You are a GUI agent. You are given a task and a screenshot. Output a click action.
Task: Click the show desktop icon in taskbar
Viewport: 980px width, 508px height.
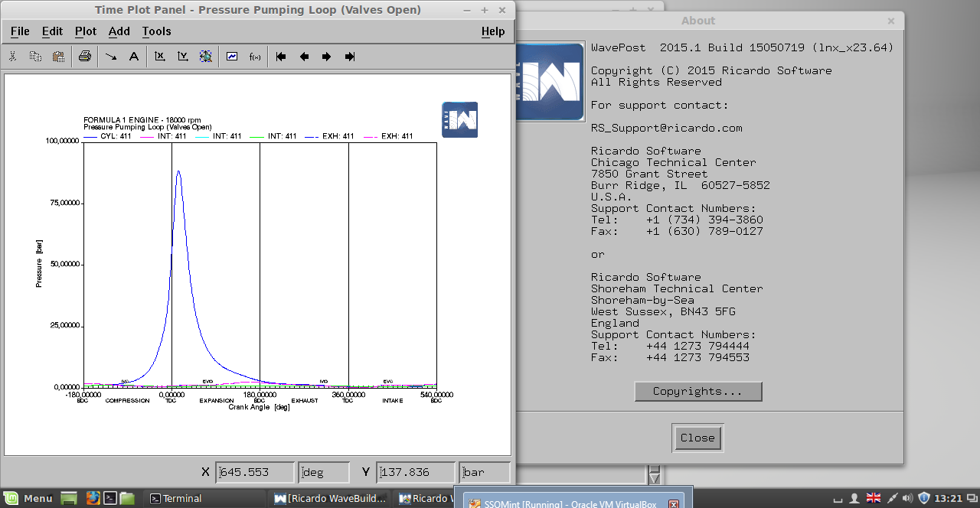69,498
